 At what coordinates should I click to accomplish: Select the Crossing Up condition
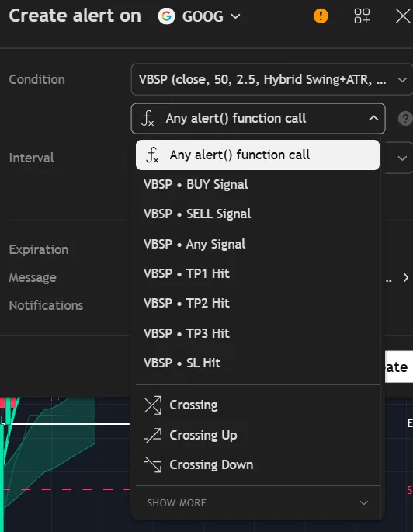[x=258, y=435]
